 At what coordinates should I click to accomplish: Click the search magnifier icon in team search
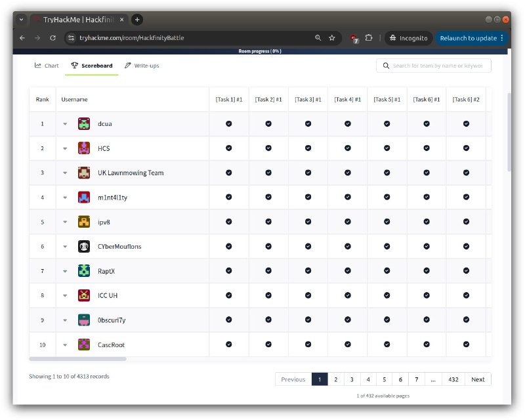[386, 66]
